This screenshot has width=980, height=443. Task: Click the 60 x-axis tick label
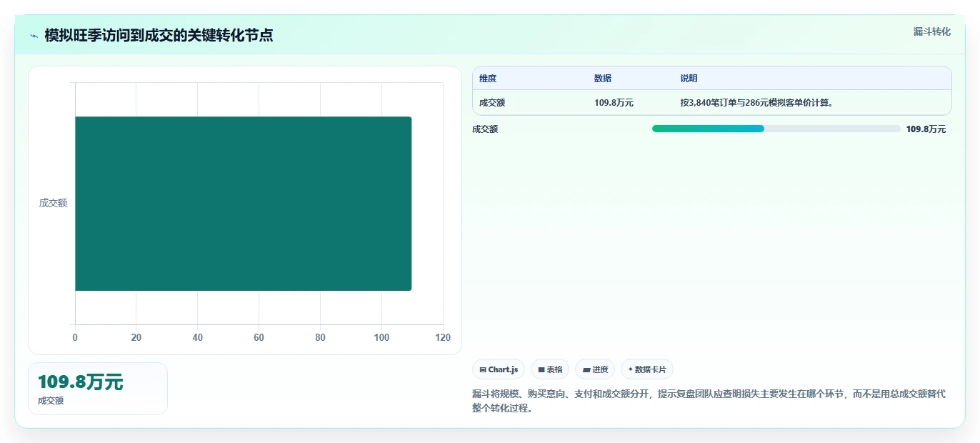(259, 338)
